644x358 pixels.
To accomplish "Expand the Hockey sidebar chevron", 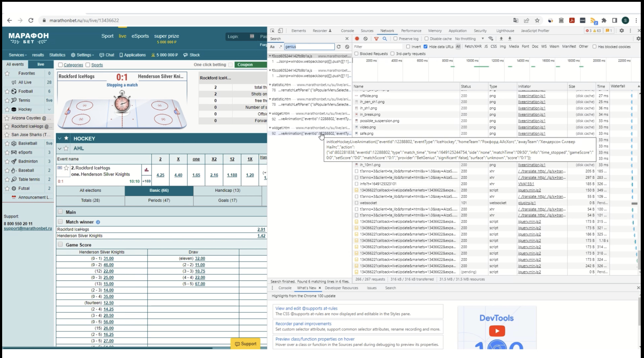I will coord(49,110).
